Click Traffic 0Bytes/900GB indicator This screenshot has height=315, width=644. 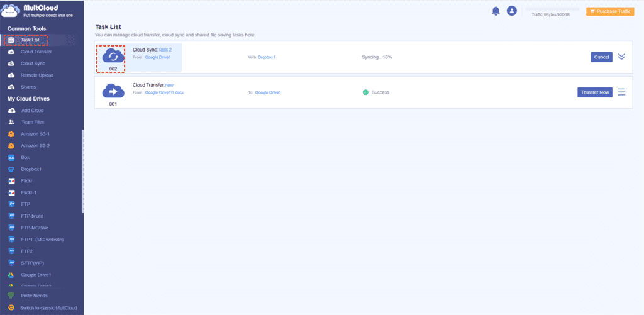(x=550, y=15)
